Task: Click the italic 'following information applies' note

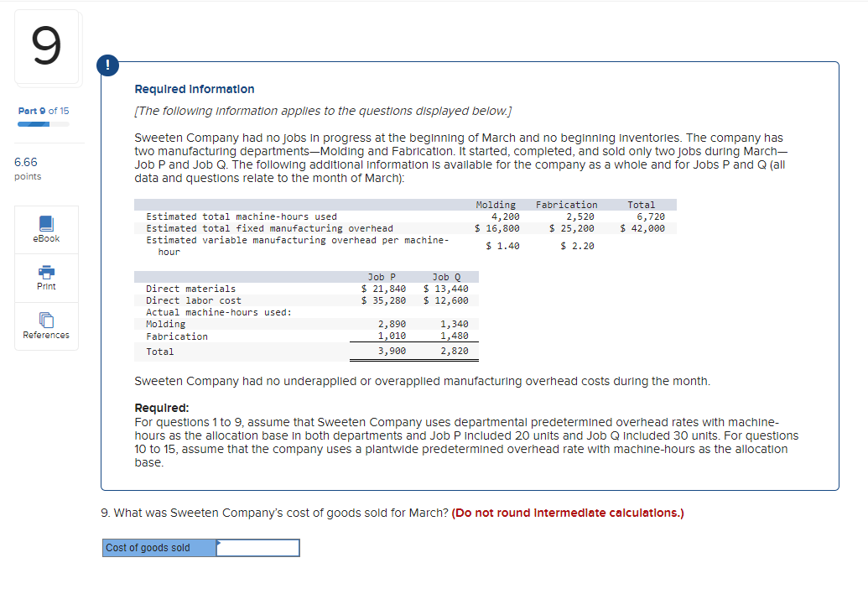Action: (x=323, y=111)
